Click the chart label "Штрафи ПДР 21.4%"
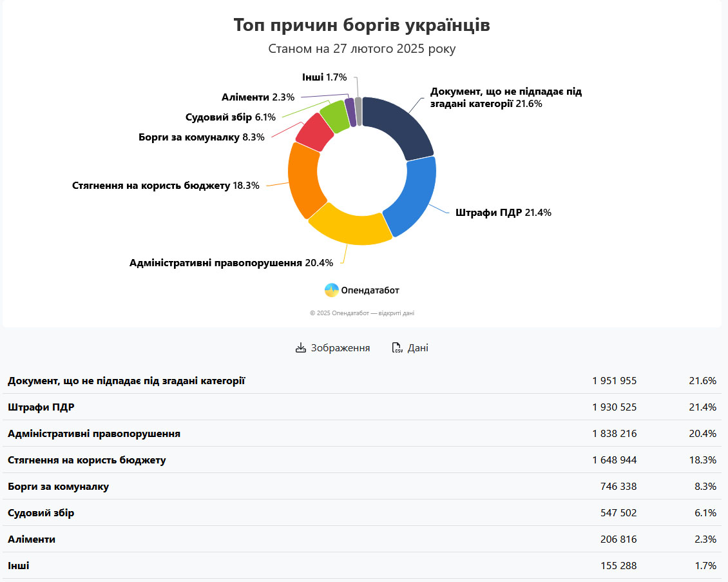 tap(503, 213)
